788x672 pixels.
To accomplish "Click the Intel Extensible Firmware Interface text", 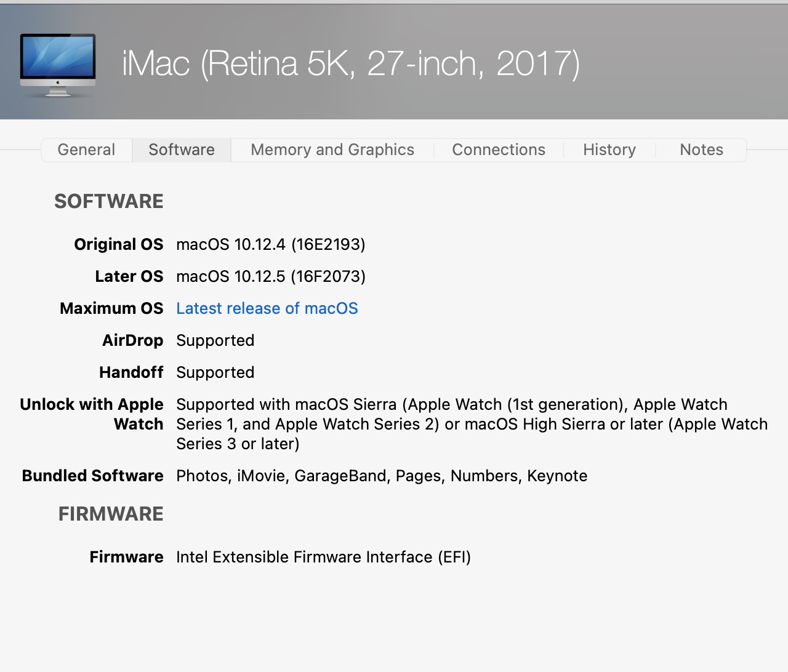I will click(x=323, y=557).
